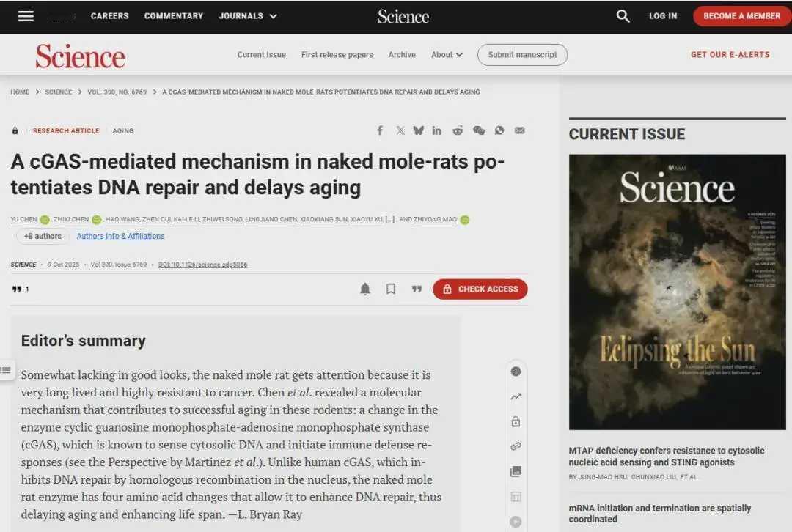Share article via WhatsApp
This screenshot has height=532, width=792.
coord(499,130)
